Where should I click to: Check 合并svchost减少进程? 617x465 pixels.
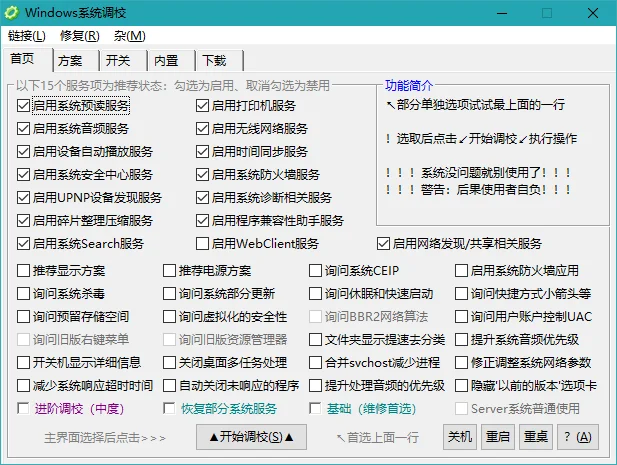tap(316, 363)
